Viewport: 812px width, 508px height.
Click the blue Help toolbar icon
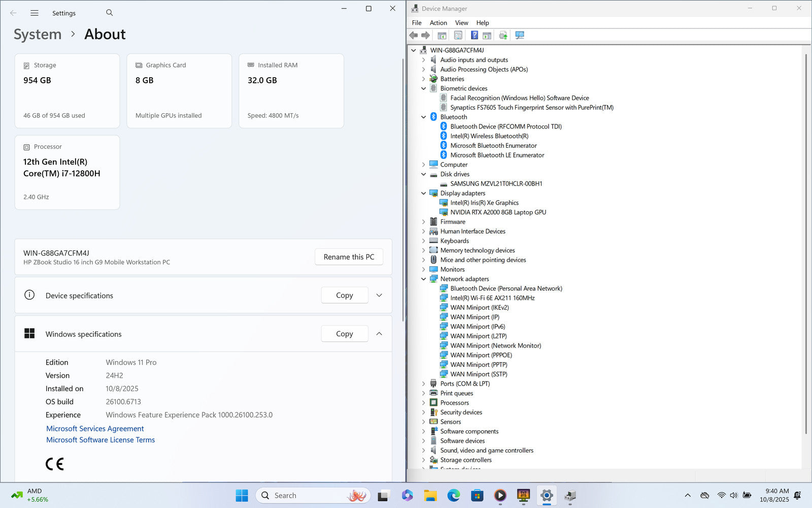pos(474,36)
